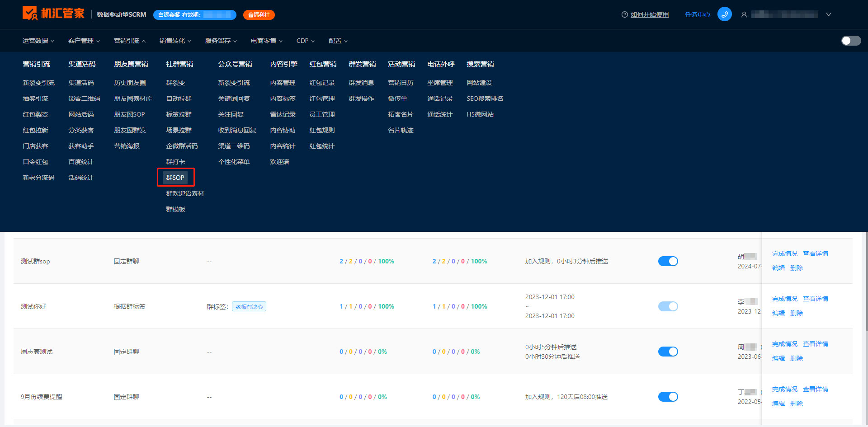Open SEO搜索排名 menu item

click(x=485, y=99)
